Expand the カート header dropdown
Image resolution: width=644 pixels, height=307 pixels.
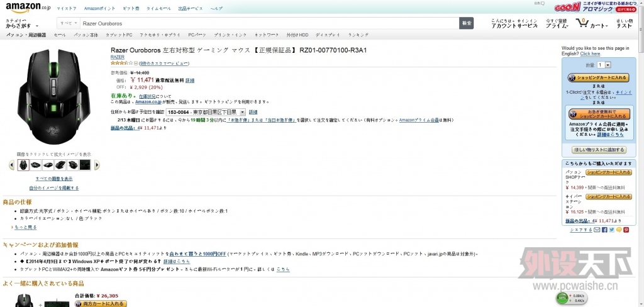599,26
